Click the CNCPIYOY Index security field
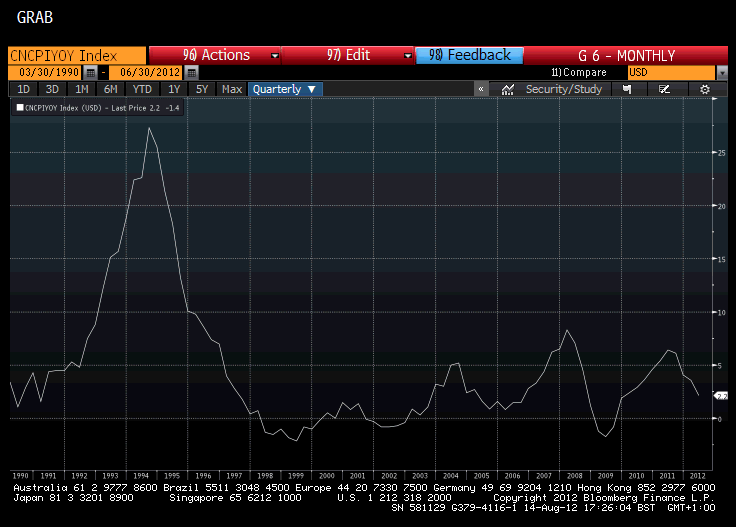736x527 pixels. tap(77, 56)
